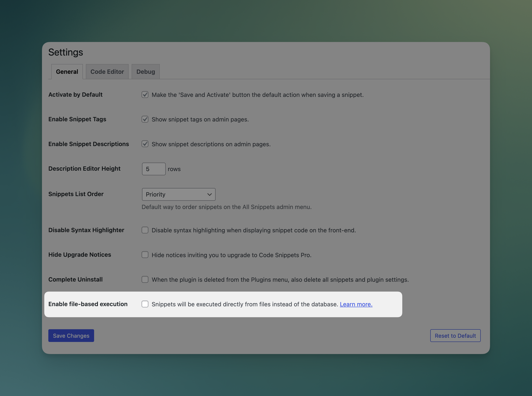The width and height of the screenshot is (532, 396).
Task: Click the chevron arrow in Priority select
Action: coord(209,194)
